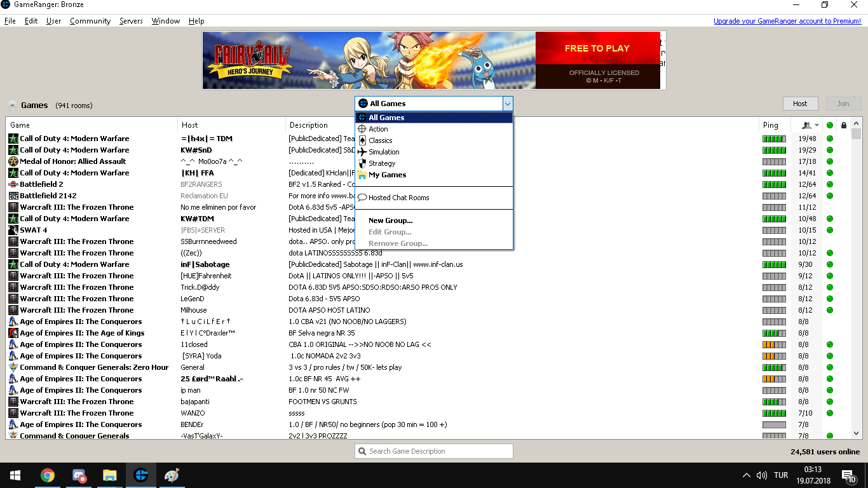Image resolution: width=868 pixels, height=488 pixels.
Task: Click the Host button
Action: pyautogui.click(x=800, y=104)
